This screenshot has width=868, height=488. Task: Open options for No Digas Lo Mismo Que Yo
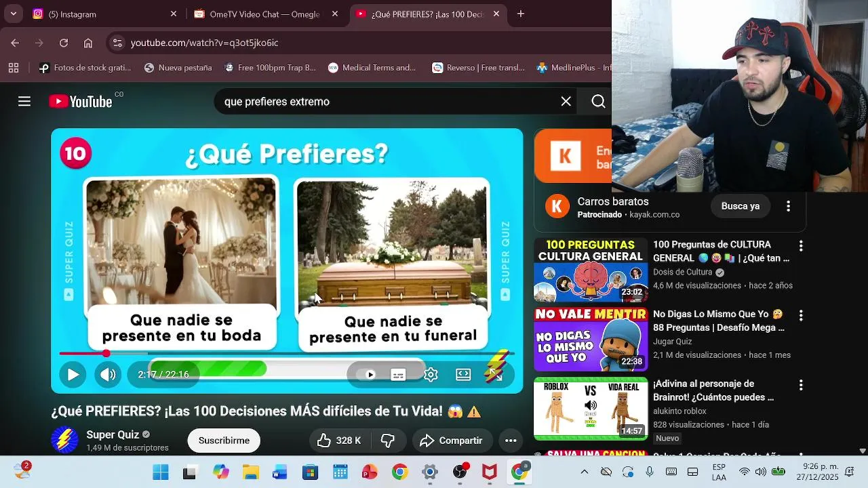(801, 316)
